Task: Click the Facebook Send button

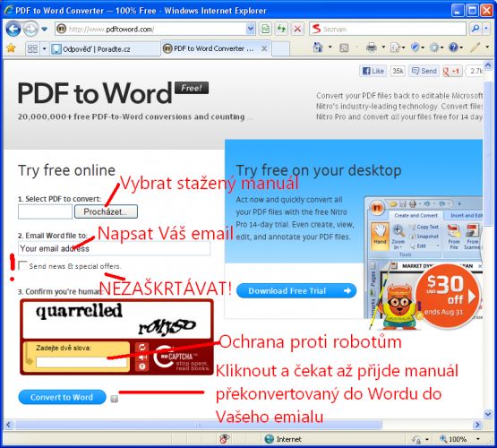Action: [424, 71]
